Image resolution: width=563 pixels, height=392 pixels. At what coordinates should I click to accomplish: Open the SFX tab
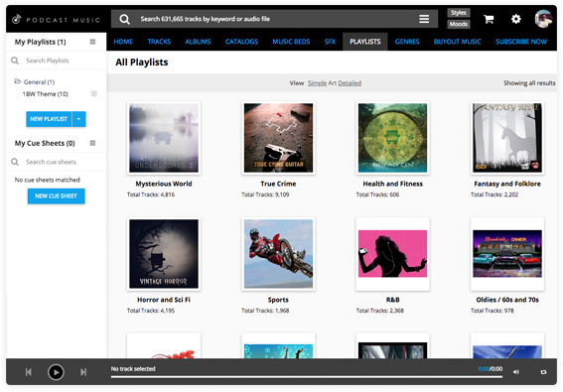point(330,42)
